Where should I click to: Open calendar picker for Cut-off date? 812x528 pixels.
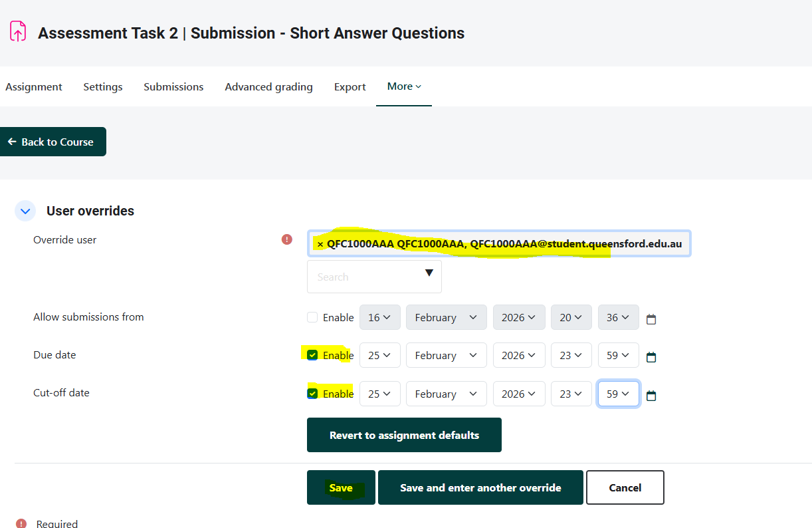651,396
